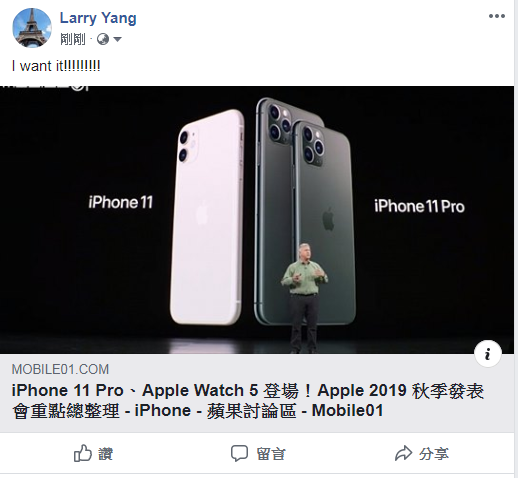Click the white iPhone 11 in preview image
The image size is (518, 478).
pos(207,217)
